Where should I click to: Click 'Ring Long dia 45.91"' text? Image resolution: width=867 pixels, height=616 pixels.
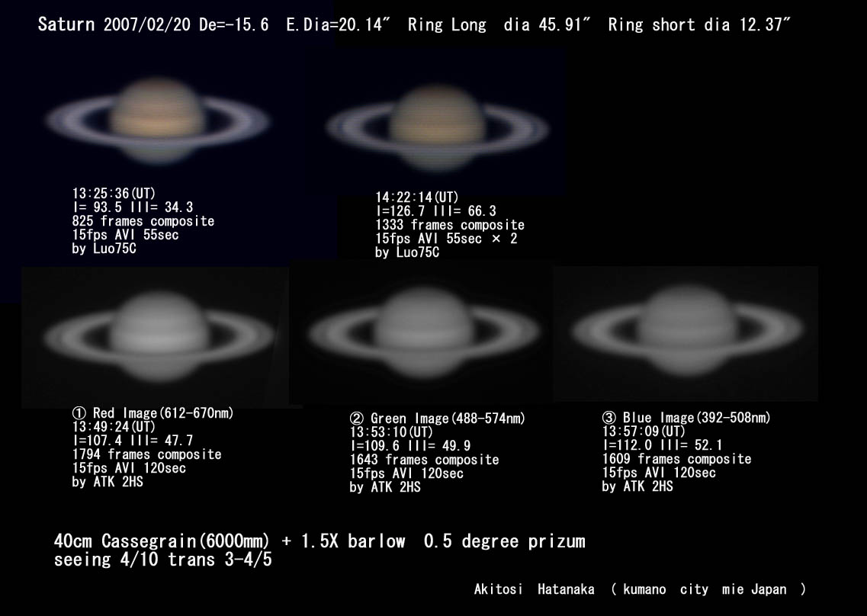(x=499, y=24)
